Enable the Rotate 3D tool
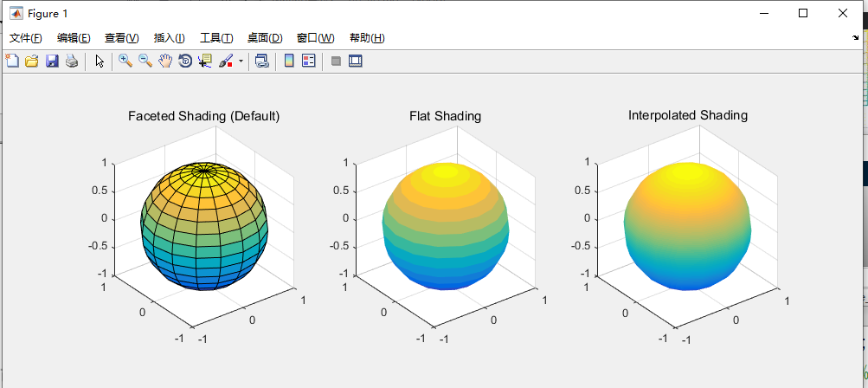This screenshot has width=868, height=388. click(185, 61)
